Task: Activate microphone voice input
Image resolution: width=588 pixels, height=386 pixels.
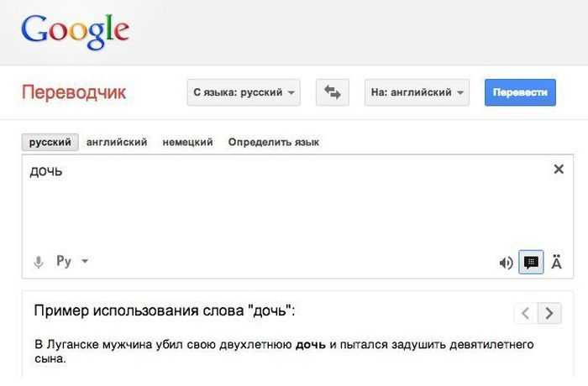Action: [39, 262]
